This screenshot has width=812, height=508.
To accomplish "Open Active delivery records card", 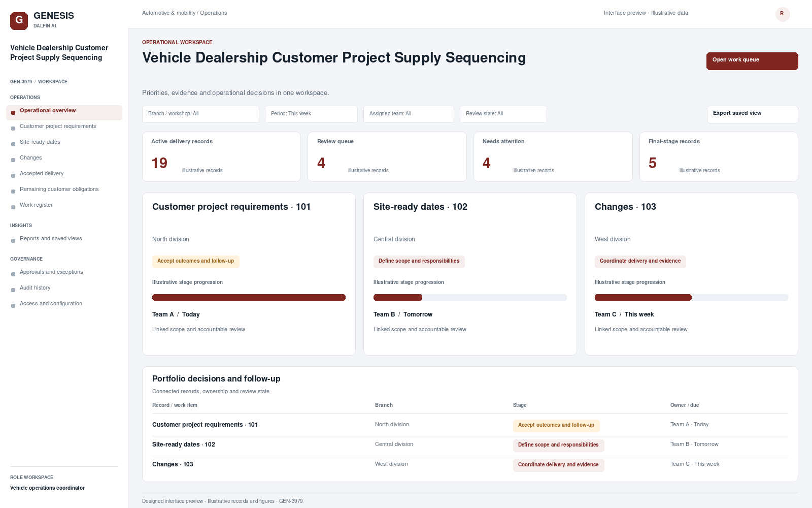I will point(221,156).
